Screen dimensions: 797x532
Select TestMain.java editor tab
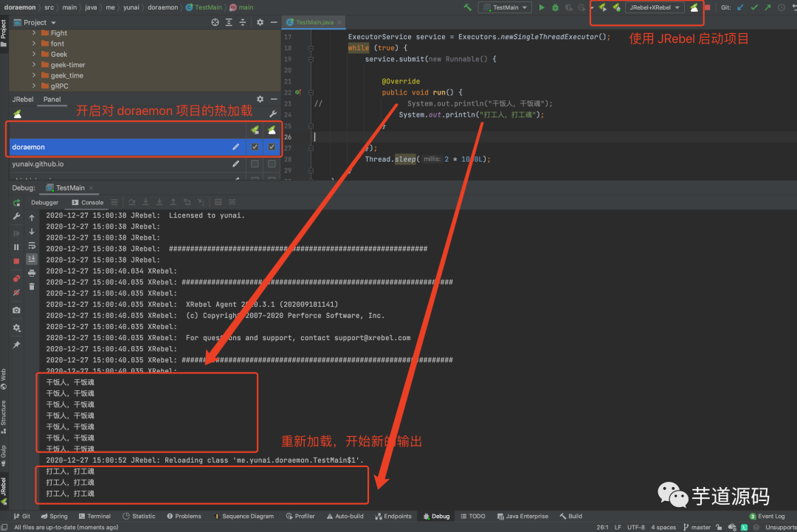[314, 22]
